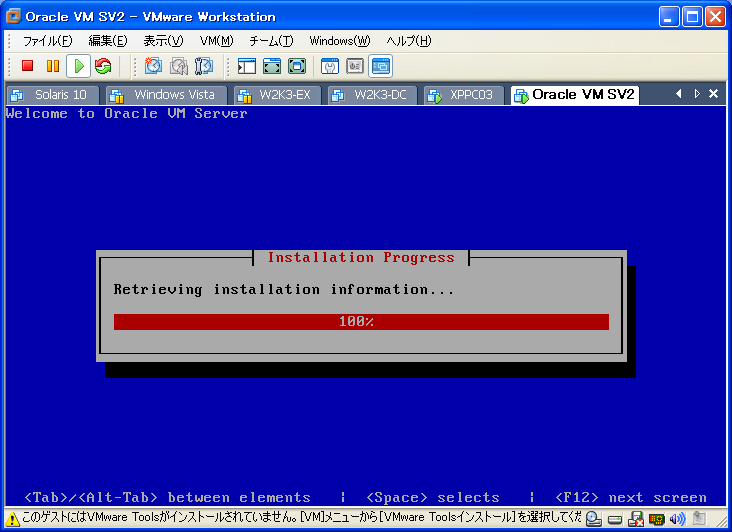Take a snapshot using the clock star icon
This screenshot has width=732, height=532.
click(x=153, y=66)
